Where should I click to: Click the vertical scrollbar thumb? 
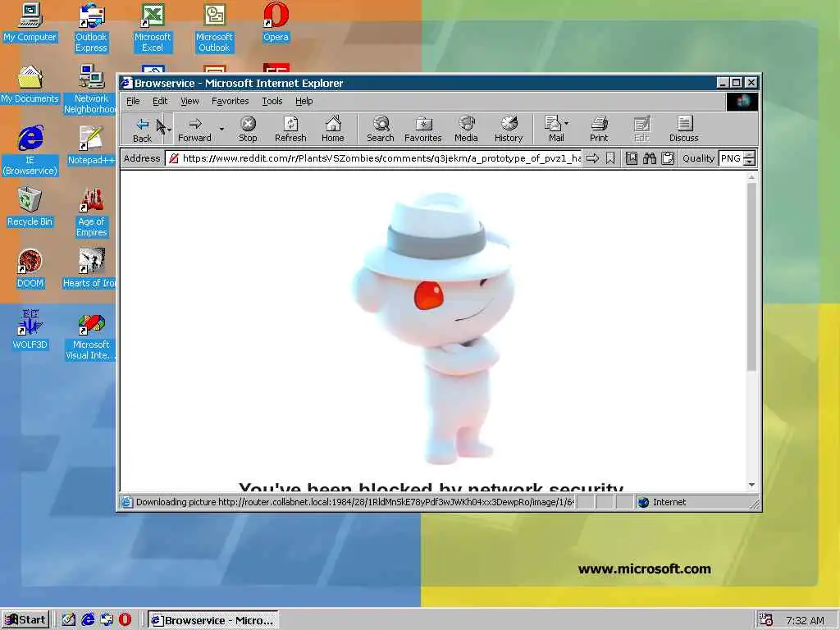click(751, 276)
